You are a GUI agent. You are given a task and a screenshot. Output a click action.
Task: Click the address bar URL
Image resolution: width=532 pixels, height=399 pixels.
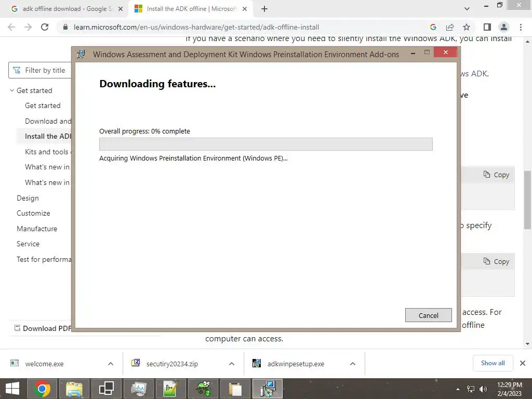(196, 27)
